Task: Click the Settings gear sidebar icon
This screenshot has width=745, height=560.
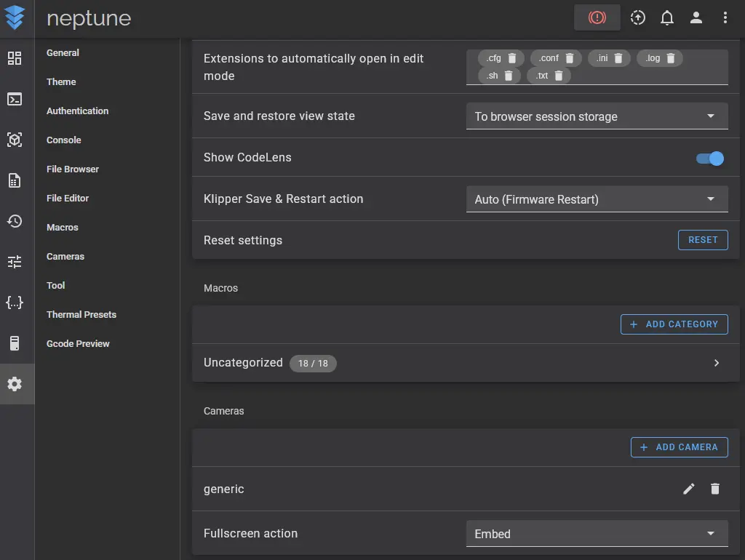Action: (15, 384)
